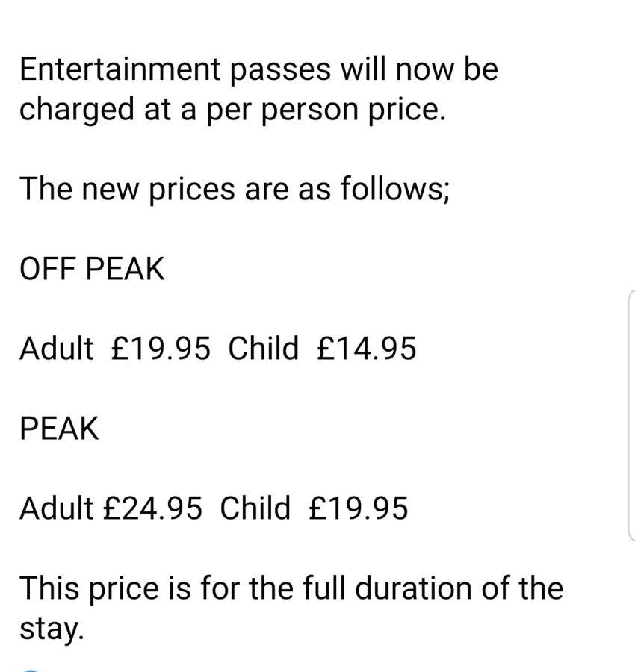Select the peak child price £19.95
635x672 pixels.
359,508
